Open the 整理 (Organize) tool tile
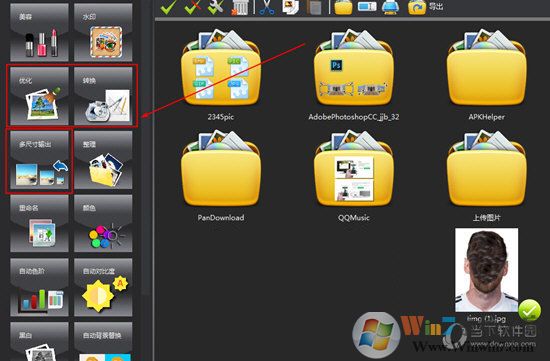Image resolution: width=550 pixels, height=361 pixels. click(103, 160)
